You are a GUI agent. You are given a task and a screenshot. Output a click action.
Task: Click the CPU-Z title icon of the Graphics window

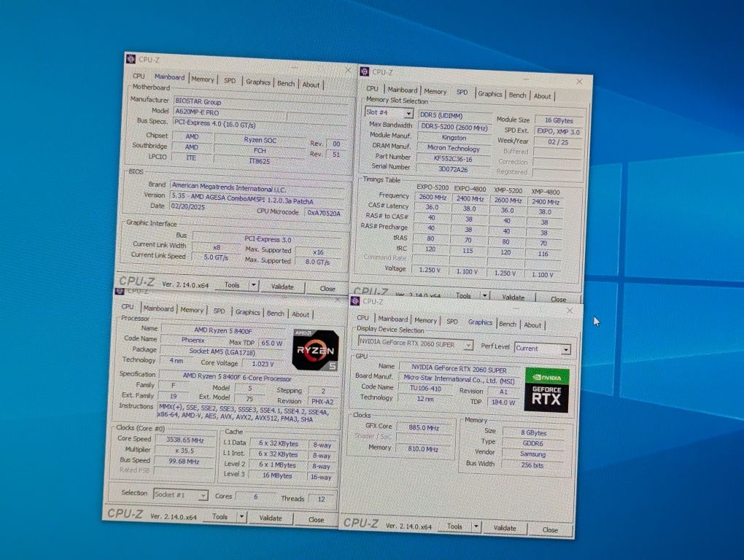point(355,300)
